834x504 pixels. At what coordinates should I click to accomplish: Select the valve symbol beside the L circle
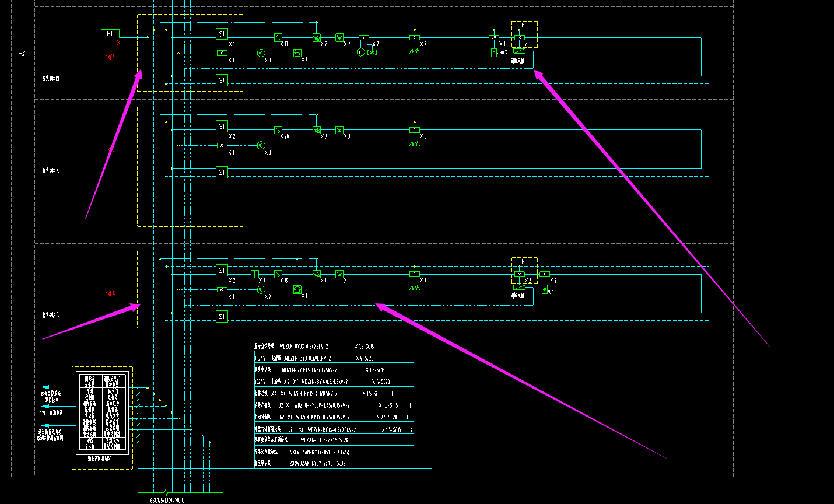coord(373,52)
